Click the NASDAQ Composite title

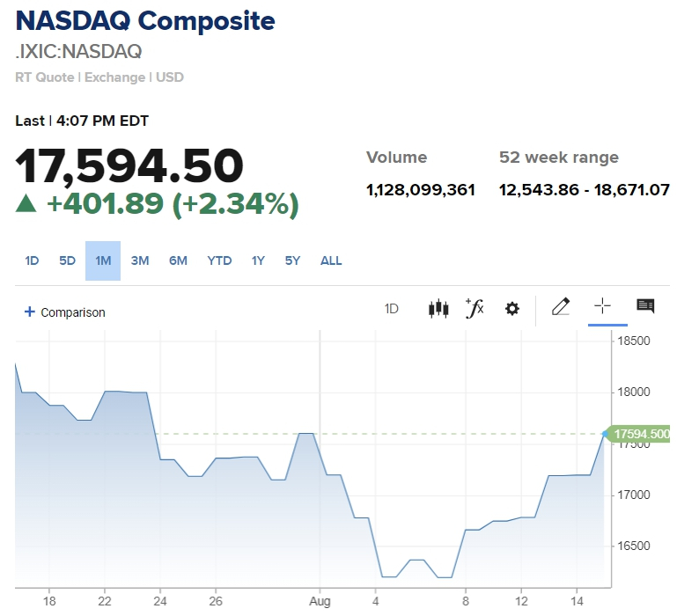click(145, 21)
